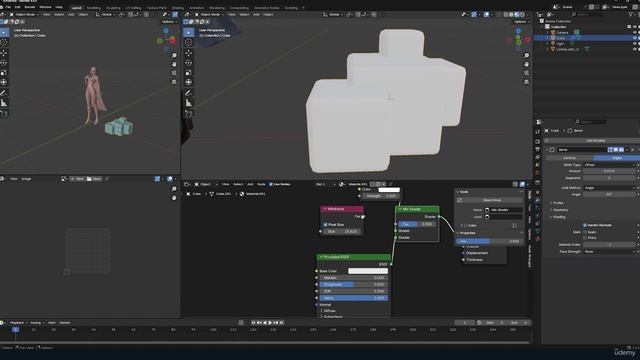The image size is (640, 360).
Task: Select the Cursor tool in right viewport toolbar
Action: (189, 42)
